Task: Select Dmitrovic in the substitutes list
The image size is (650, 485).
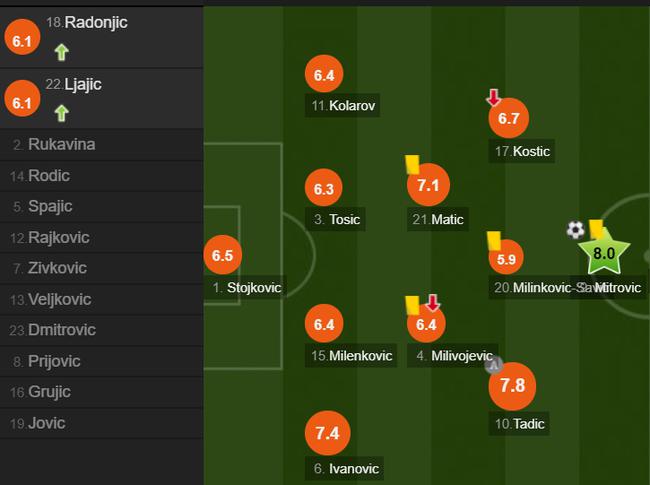Action: (102, 330)
